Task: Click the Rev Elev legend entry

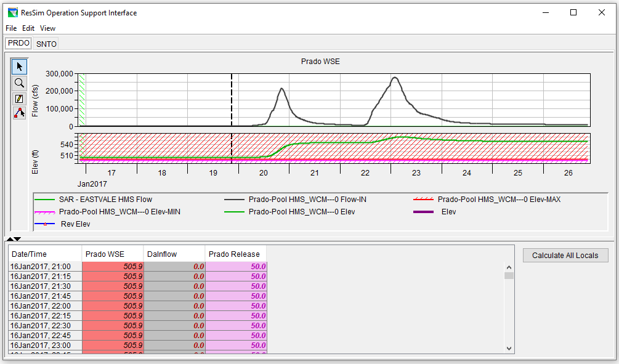Action: (x=62, y=224)
